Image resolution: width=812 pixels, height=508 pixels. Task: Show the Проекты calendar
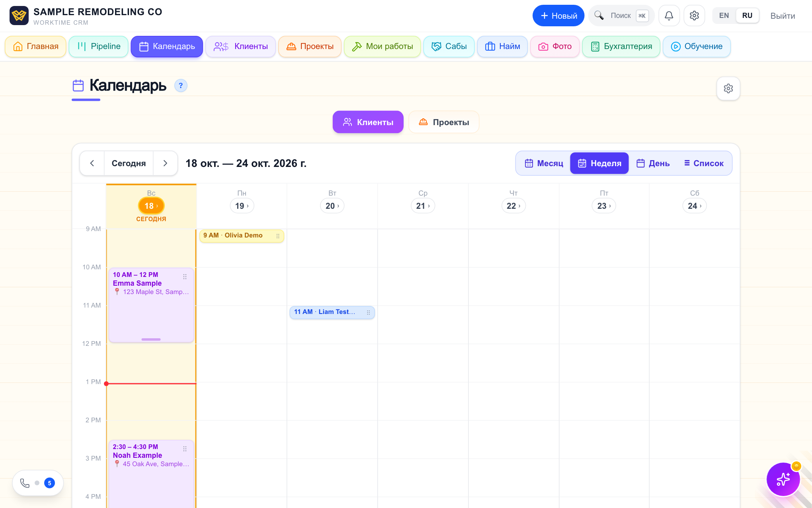[444, 122]
